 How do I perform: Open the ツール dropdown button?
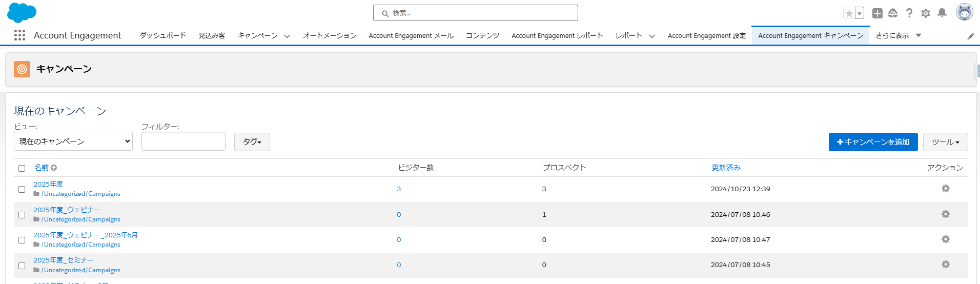(946, 142)
